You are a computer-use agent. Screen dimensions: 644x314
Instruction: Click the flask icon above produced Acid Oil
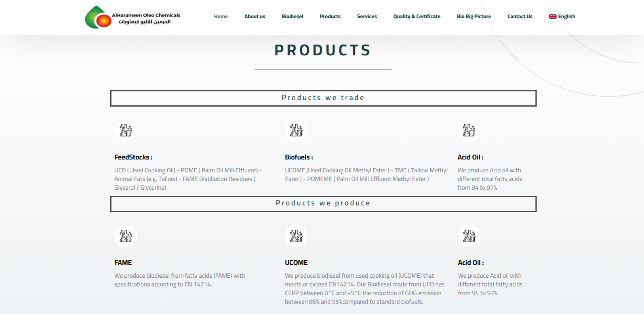(x=469, y=235)
